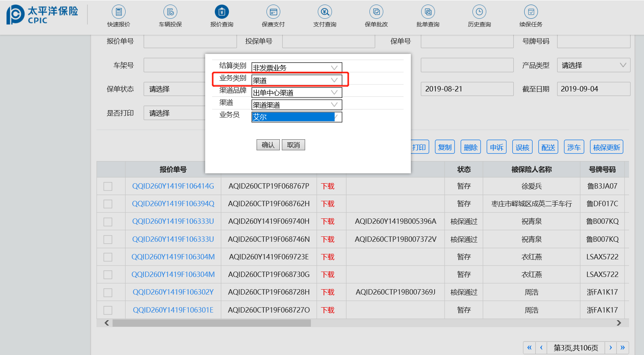
Task: Click the 配送 delivery button
Action: pyautogui.click(x=548, y=147)
